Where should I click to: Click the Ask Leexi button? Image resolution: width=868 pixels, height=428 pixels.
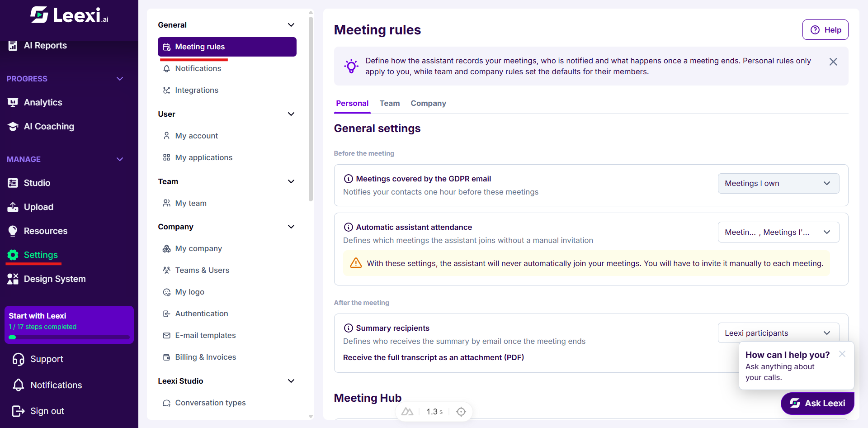pos(817,404)
